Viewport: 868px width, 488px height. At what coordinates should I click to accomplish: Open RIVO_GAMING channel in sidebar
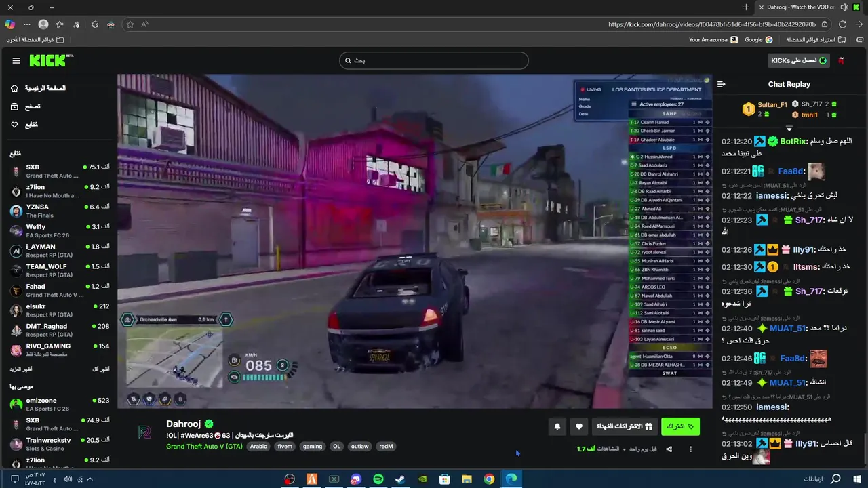[x=60, y=350]
